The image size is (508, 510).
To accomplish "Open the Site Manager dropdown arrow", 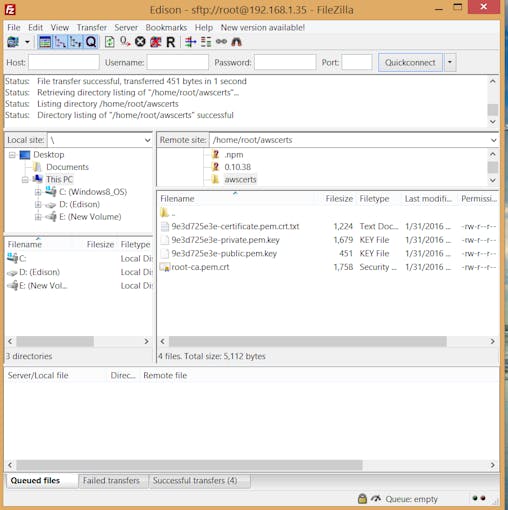I will pyautogui.click(x=27, y=42).
